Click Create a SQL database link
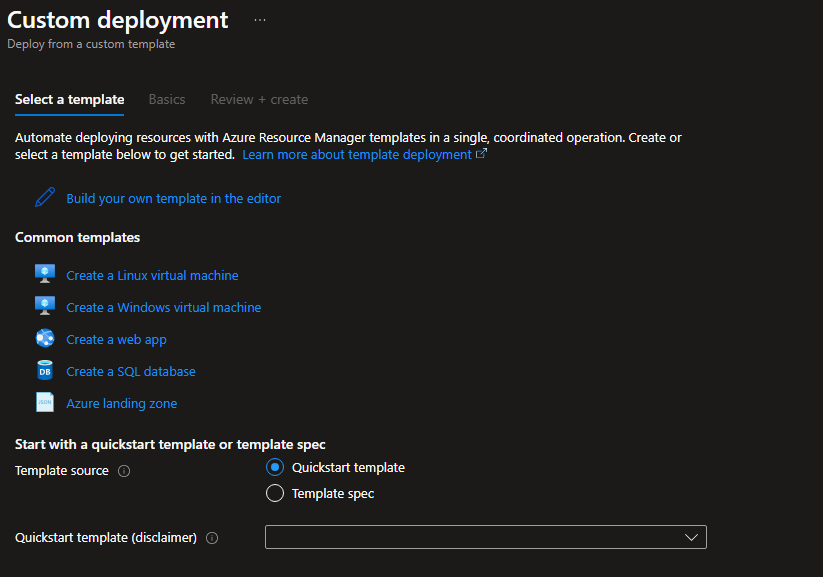Viewport: 823px width, 577px height. click(x=131, y=371)
